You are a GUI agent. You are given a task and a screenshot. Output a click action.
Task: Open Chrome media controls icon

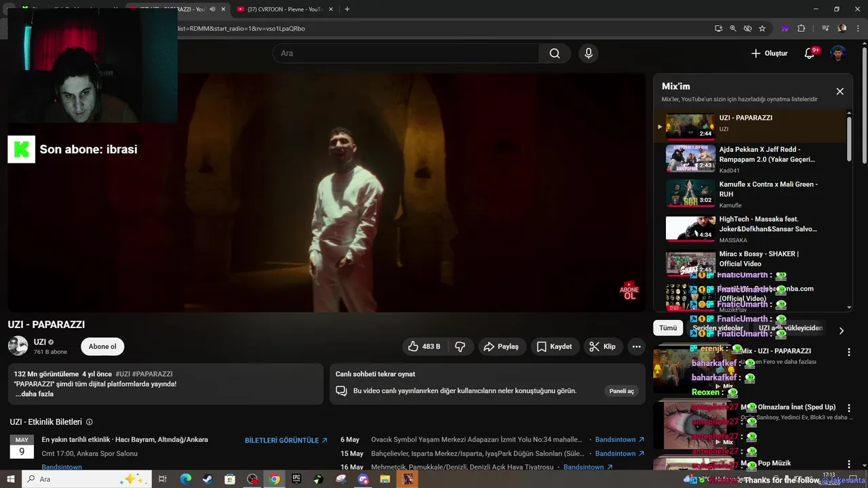(x=825, y=28)
